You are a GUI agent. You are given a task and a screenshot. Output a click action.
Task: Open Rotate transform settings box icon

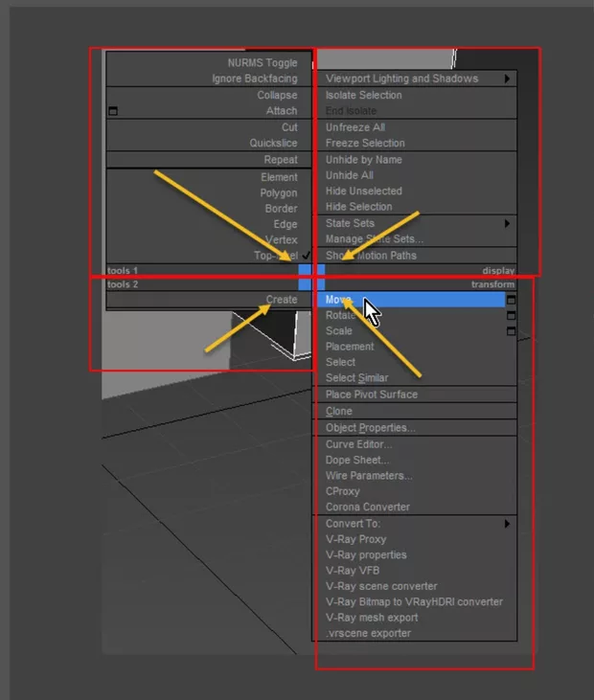(x=511, y=315)
